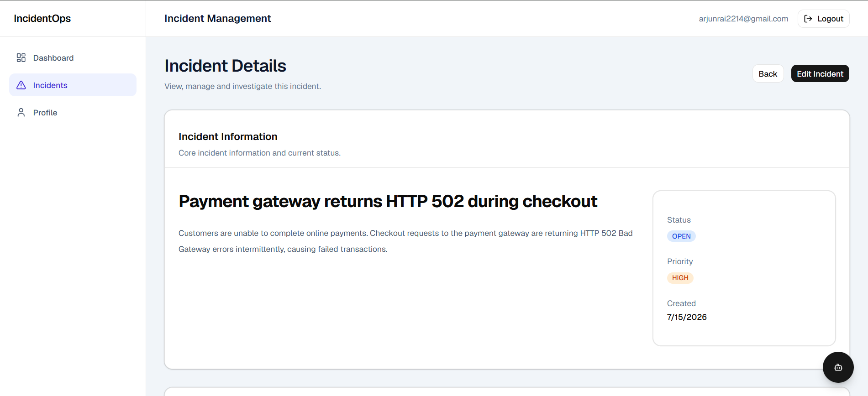This screenshot has height=396, width=868.
Task: Click the Dashboard grid icon
Action: (x=21, y=57)
